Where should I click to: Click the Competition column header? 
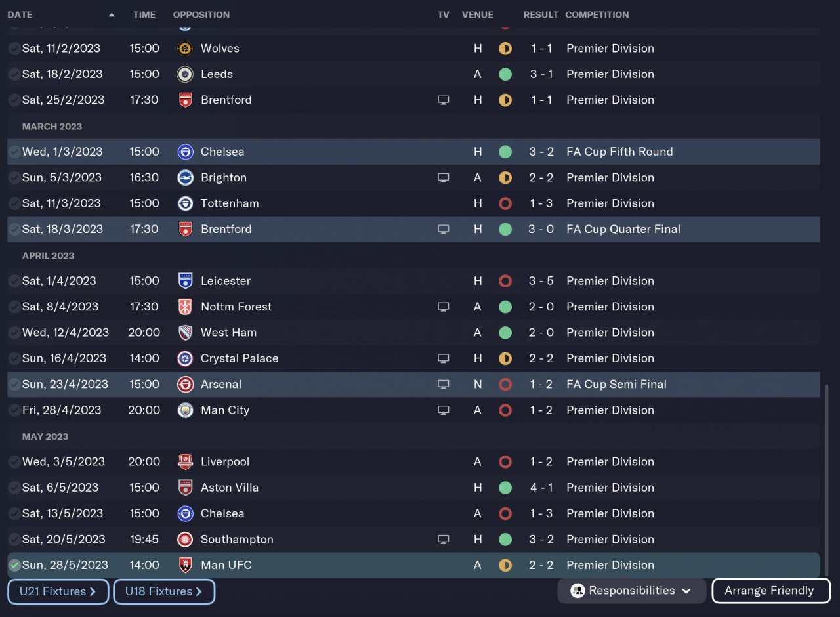pos(597,15)
